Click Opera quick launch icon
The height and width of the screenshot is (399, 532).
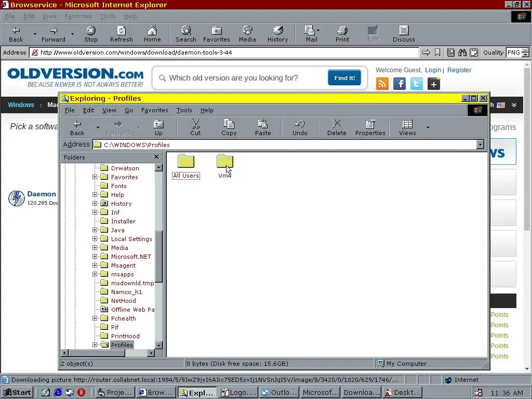coord(82,393)
